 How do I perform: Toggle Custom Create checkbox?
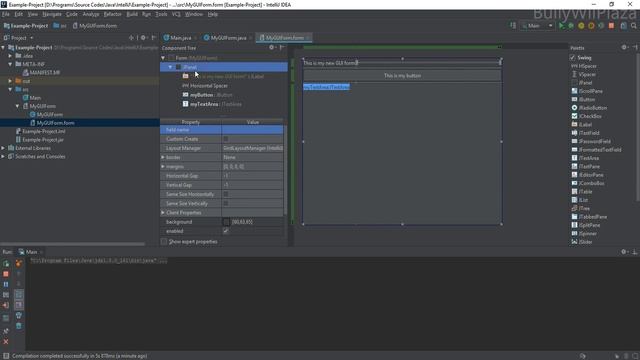226,139
